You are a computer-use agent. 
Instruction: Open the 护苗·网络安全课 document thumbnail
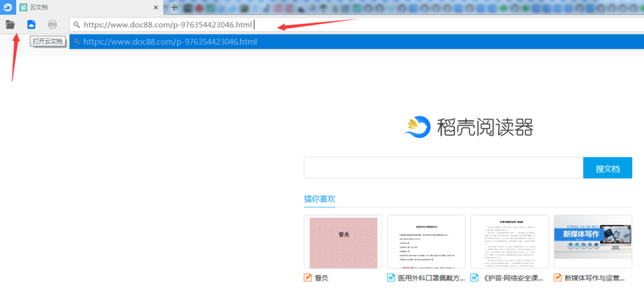click(x=510, y=242)
